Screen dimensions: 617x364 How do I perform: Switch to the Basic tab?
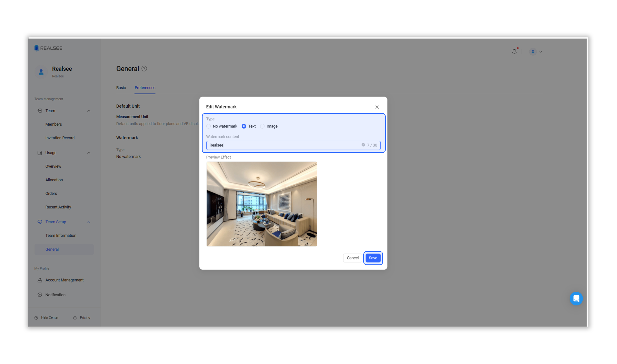pyautogui.click(x=121, y=88)
